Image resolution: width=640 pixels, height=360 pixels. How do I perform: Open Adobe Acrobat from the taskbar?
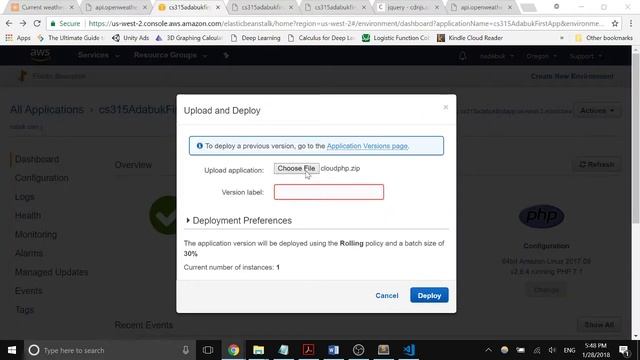[x=308, y=350]
